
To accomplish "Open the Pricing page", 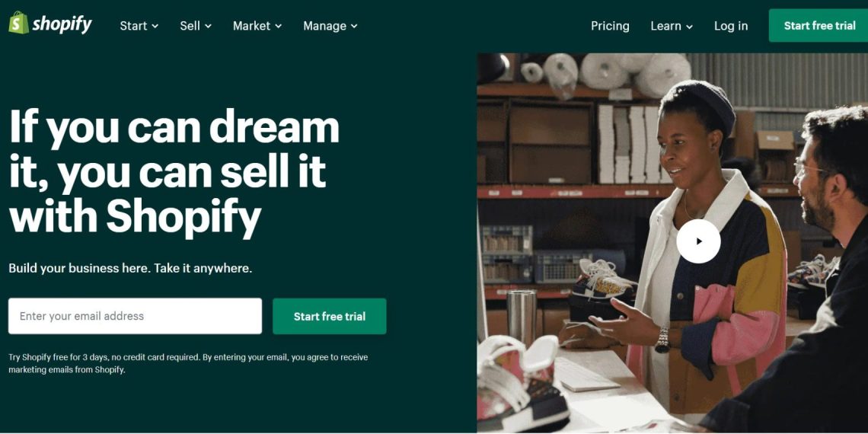I will (x=610, y=26).
